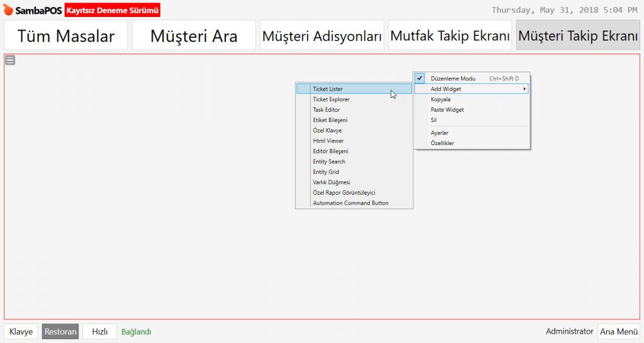
Task: Open Ayarlar from context menu
Action: (x=440, y=133)
